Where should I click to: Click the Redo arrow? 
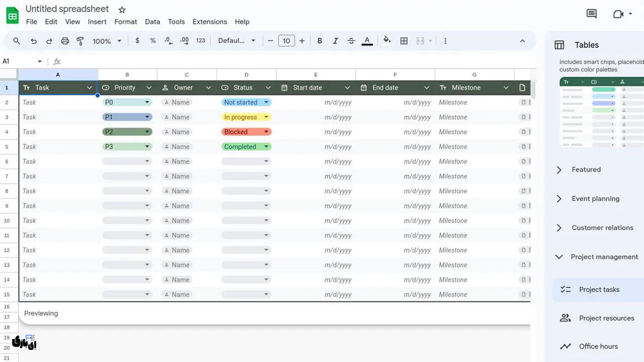point(49,41)
